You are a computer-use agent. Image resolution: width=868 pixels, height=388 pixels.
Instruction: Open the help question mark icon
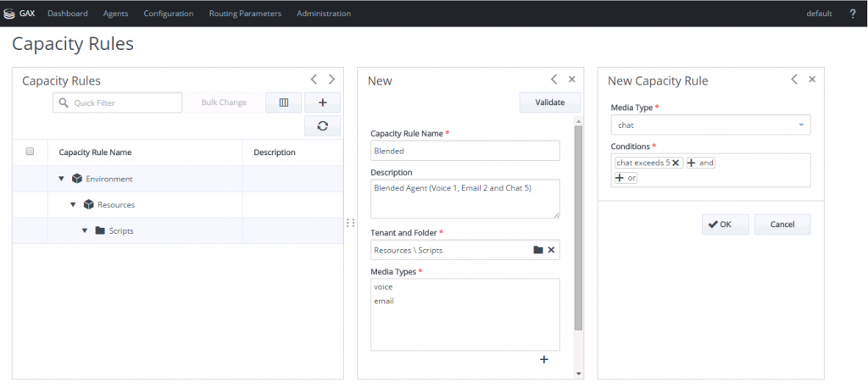[x=853, y=14]
